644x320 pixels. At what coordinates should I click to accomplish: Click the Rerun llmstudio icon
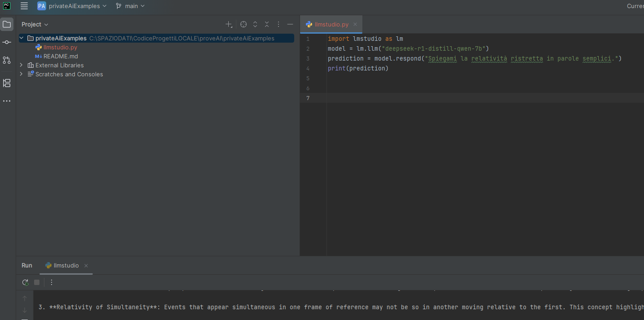[x=26, y=282]
